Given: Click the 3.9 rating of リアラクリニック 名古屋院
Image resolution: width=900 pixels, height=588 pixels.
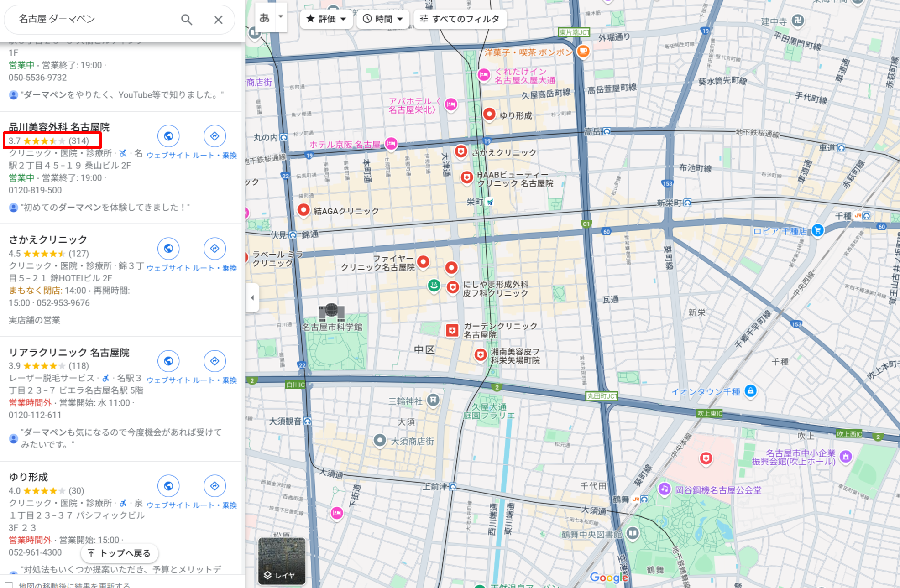Looking at the screenshot, I should point(15,366).
